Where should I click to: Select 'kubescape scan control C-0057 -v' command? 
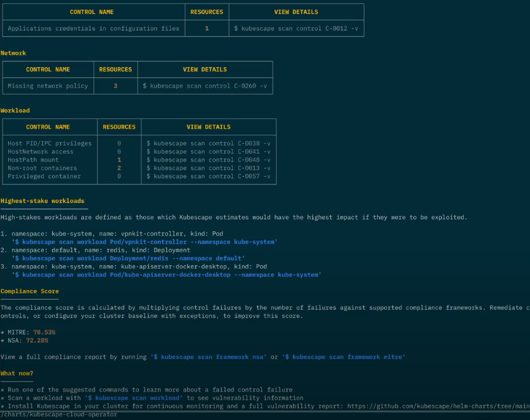point(208,176)
